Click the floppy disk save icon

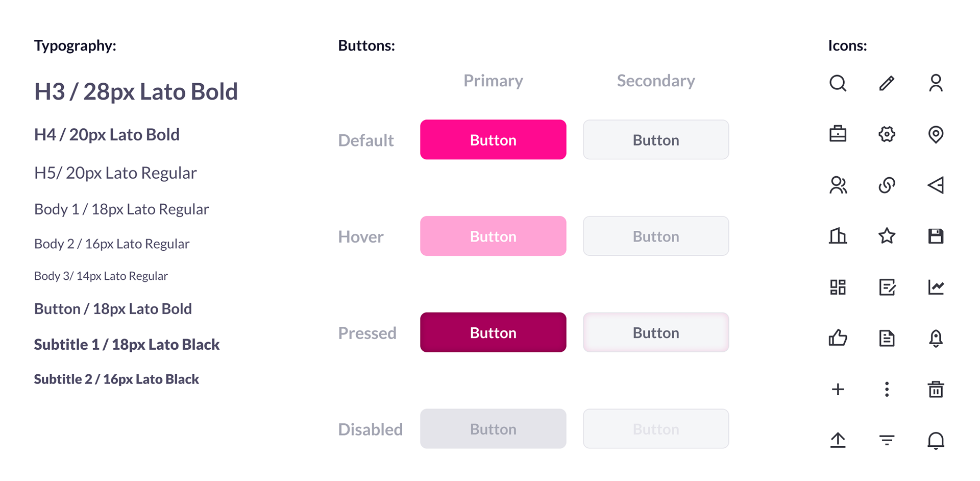pyautogui.click(x=936, y=236)
